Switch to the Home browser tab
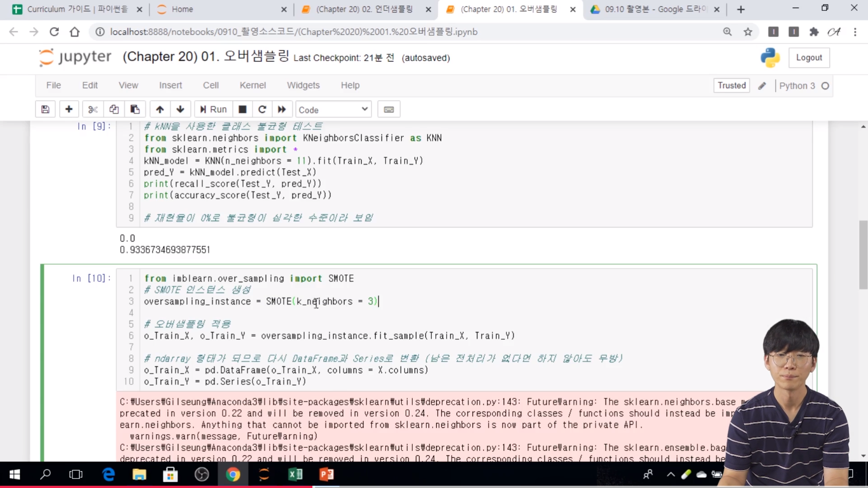The height and width of the screenshot is (488, 868). point(182,9)
